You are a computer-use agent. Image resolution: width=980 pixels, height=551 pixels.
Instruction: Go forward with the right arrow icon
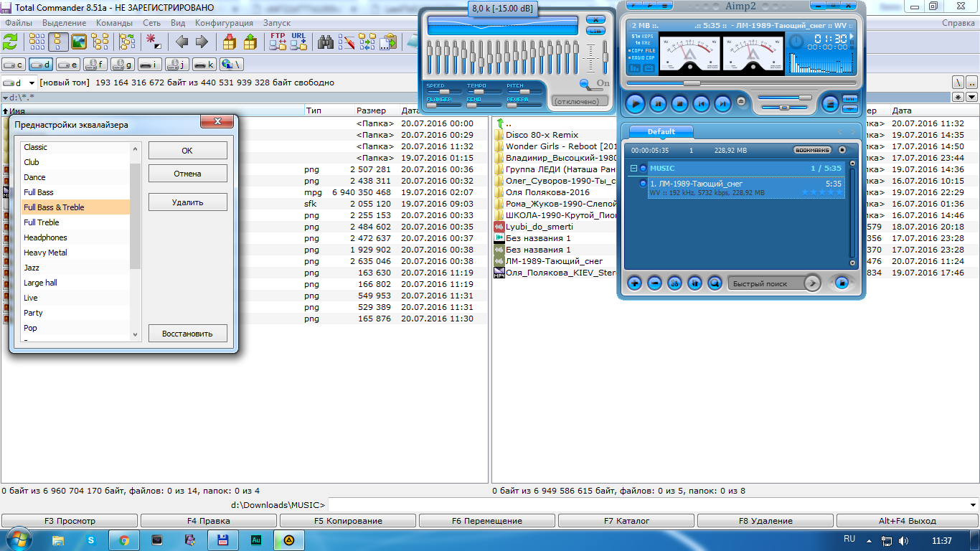pos(202,42)
